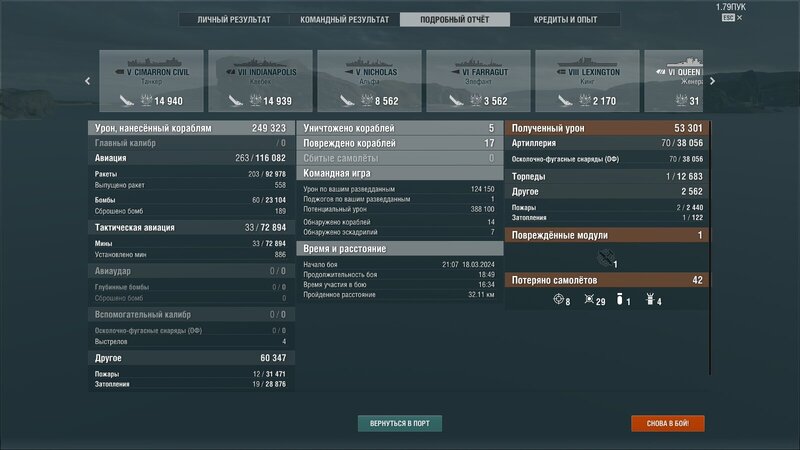Click the Другое header showing 60 347
This screenshot has width=800, height=450.
[x=191, y=358]
